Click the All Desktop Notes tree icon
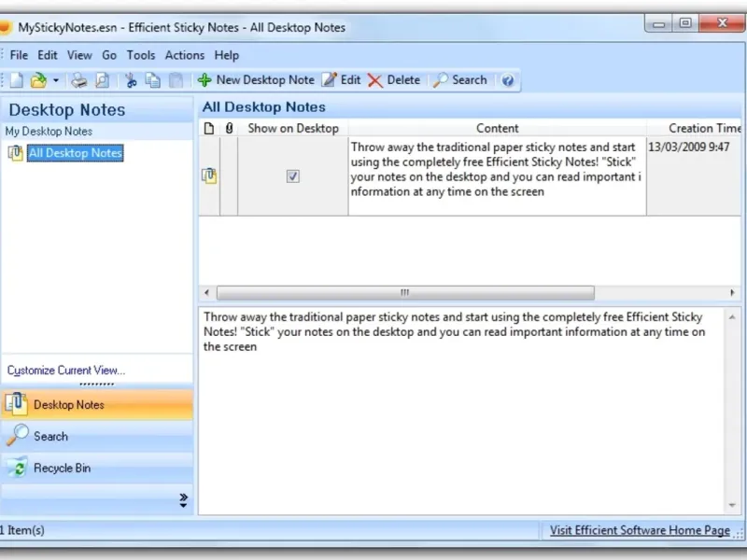747x560 pixels. (x=15, y=153)
